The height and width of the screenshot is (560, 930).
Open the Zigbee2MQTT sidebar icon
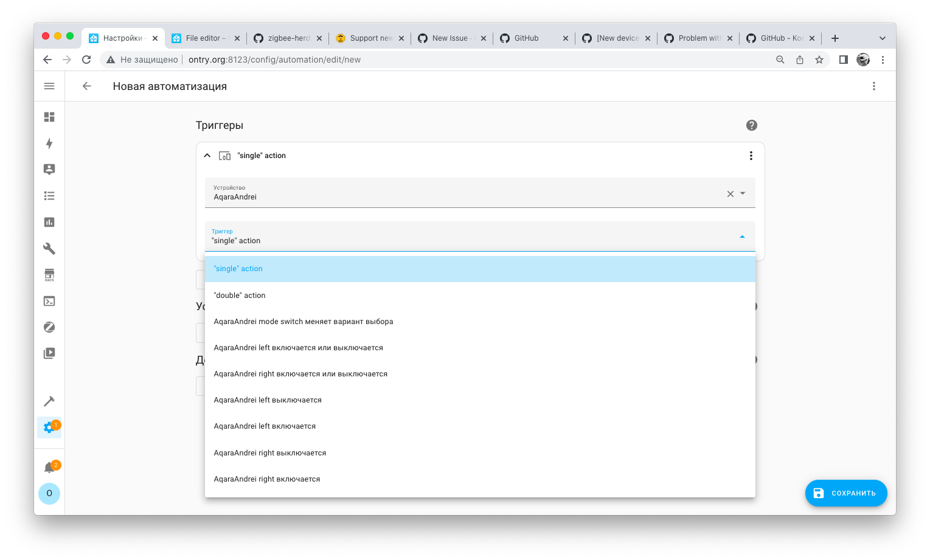(x=49, y=327)
